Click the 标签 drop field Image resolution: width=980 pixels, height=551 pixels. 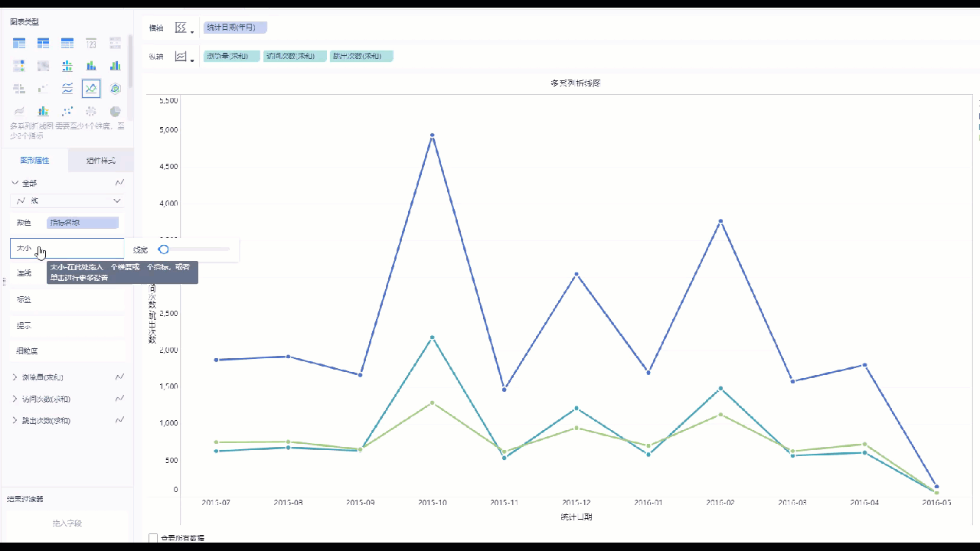(x=67, y=299)
